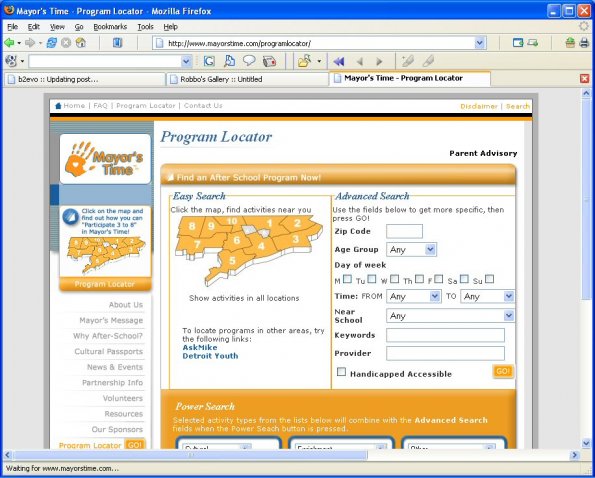Open the AskMike link
The image size is (595, 478).
[200, 347]
